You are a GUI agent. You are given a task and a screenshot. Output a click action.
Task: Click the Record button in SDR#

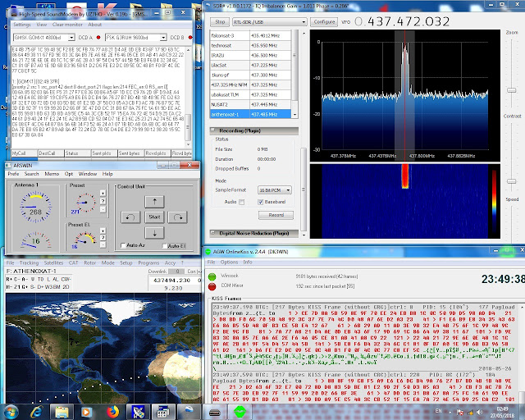[x=276, y=215]
